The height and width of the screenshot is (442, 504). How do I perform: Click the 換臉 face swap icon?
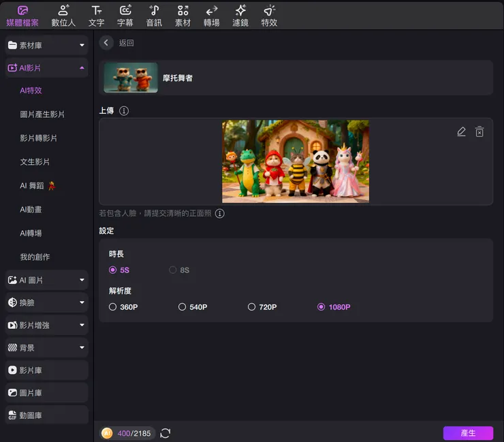[x=12, y=302]
